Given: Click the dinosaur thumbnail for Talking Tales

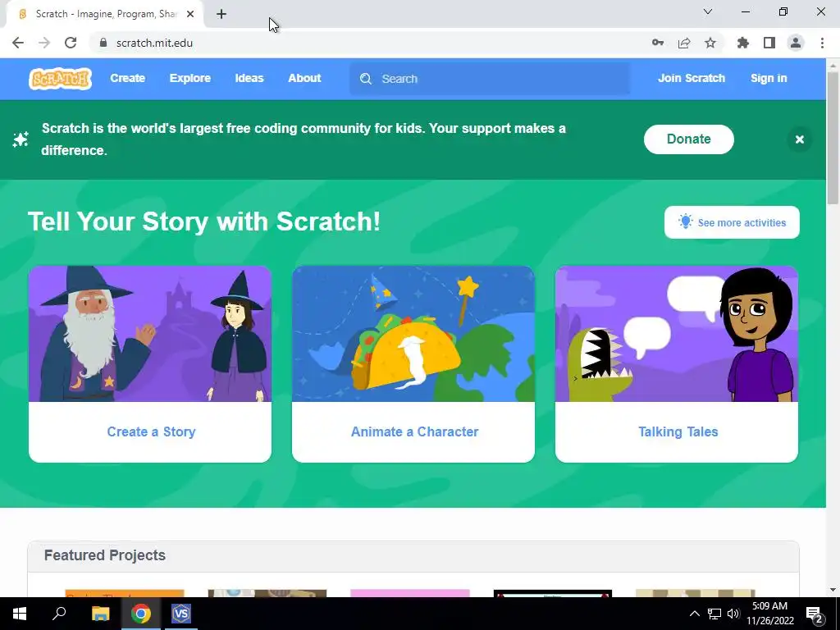Looking at the screenshot, I should pyautogui.click(x=677, y=334).
